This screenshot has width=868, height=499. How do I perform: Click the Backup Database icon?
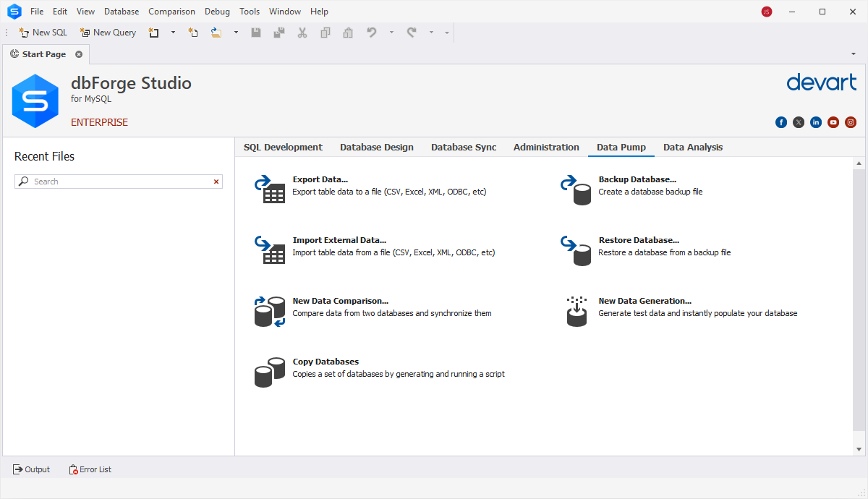coord(576,189)
